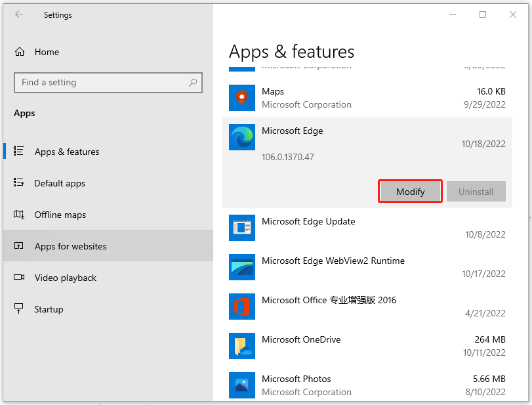The width and height of the screenshot is (532, 405).
Task: Focus the Find a setting search box
Action: pyautogui.click(x=102, y=83)
